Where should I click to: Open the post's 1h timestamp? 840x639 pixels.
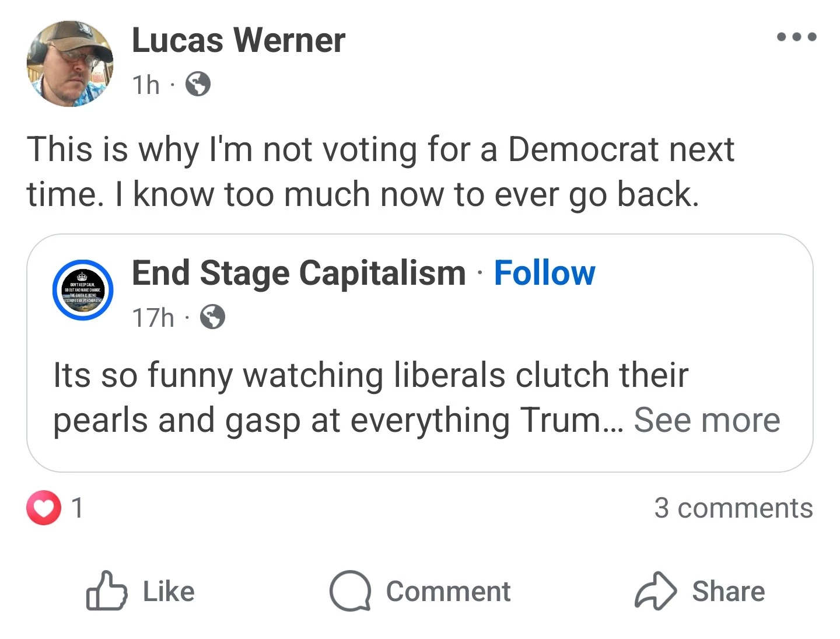click(146, 85)
